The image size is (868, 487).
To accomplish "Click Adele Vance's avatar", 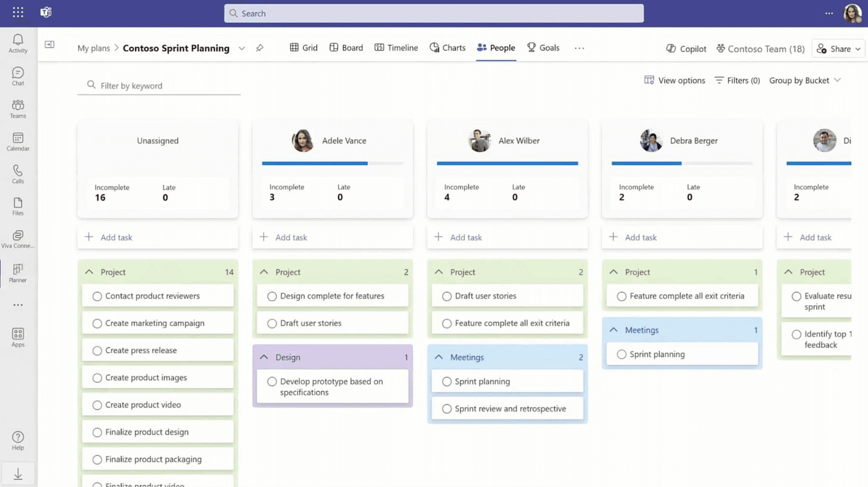I will point(303,141).
